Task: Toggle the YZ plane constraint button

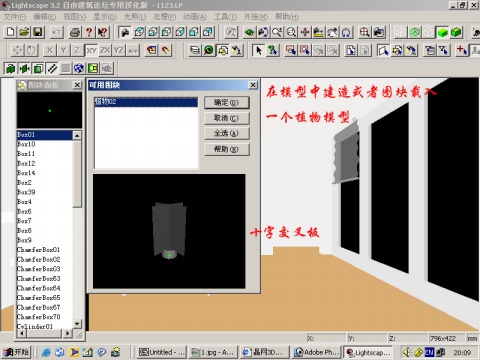Action: click(x=119, y=50)
